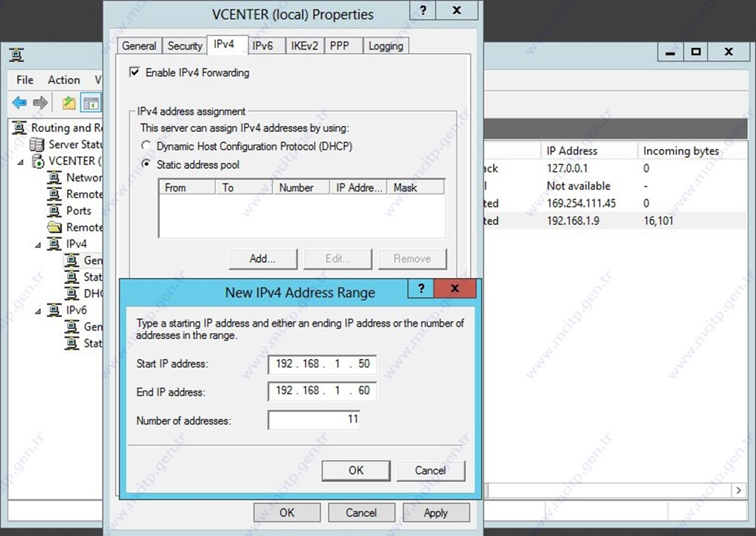
Task: Click OK in VCENTER Properties dialog
Action: [287, 512]
